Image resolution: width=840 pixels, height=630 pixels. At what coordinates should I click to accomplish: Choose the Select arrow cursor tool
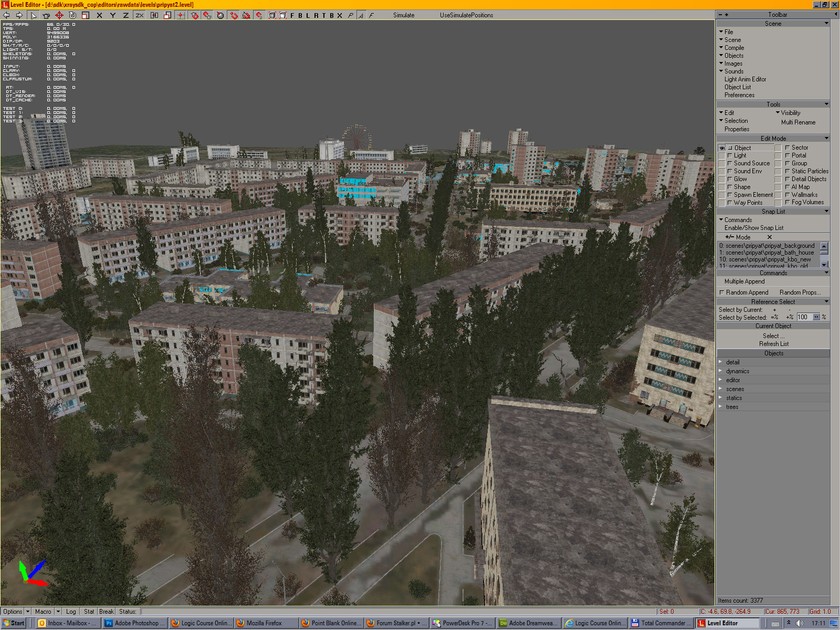click(34, 15)
